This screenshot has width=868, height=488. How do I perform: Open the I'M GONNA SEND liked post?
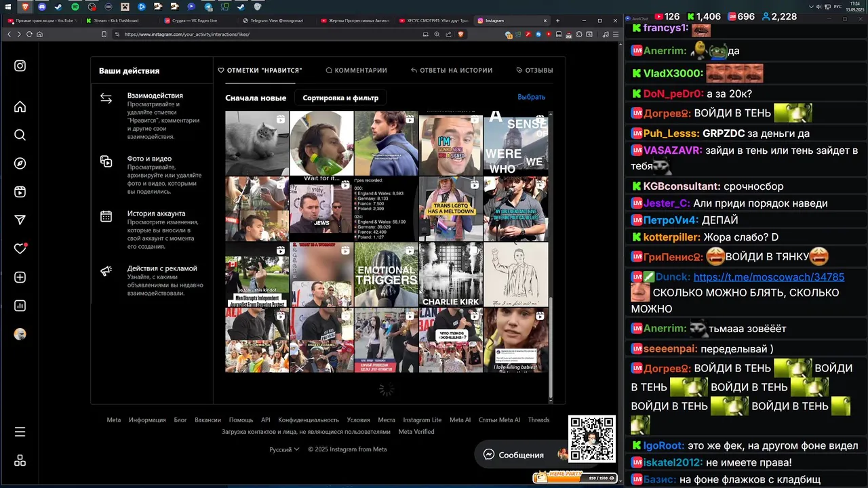tap(450, 143)
